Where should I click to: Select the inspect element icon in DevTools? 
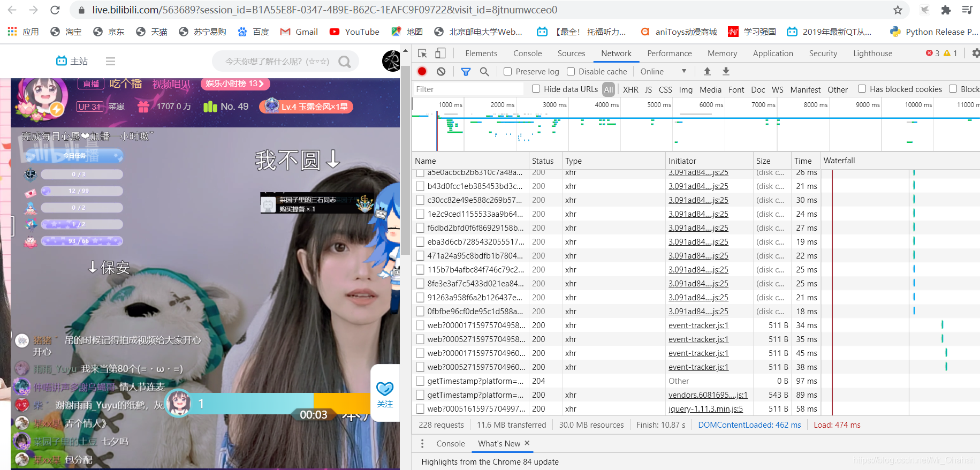click(x=422, y=53)
